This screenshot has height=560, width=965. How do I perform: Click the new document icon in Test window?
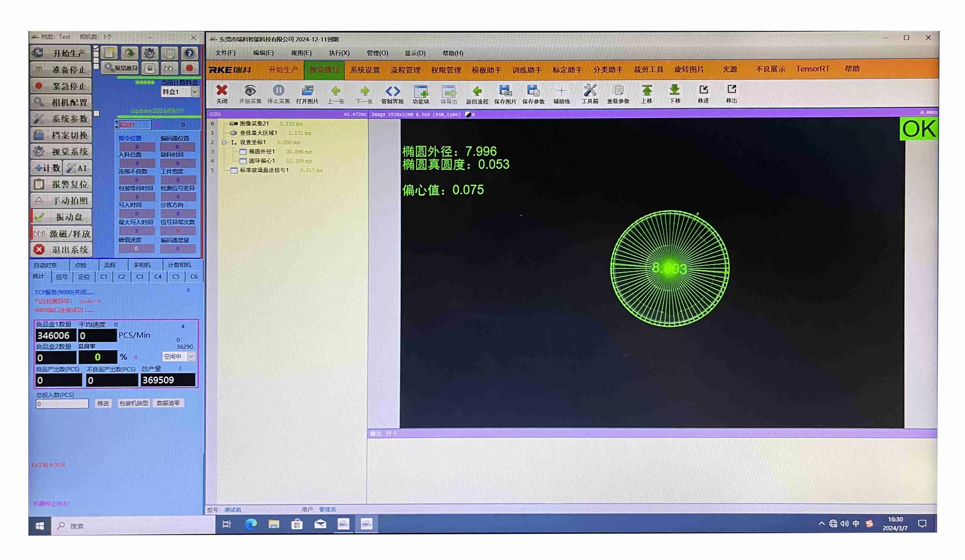click(x=110, y=53)
